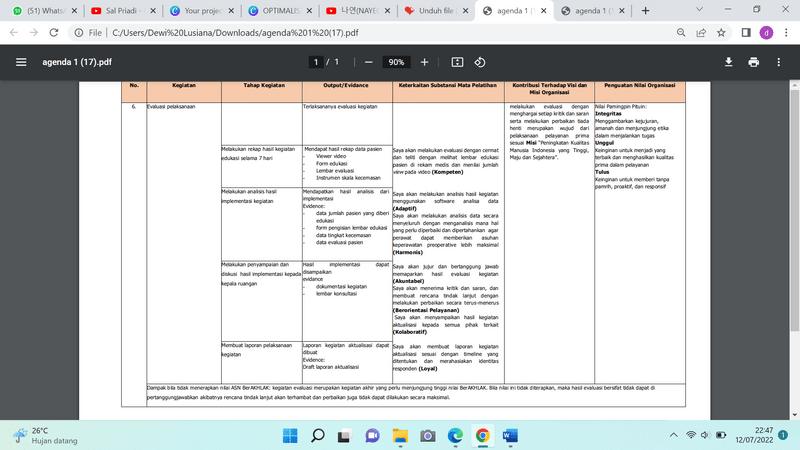Close the active agenda 1 tab
The width and height of the screenshot is (800, 450).
pos(544,11)
